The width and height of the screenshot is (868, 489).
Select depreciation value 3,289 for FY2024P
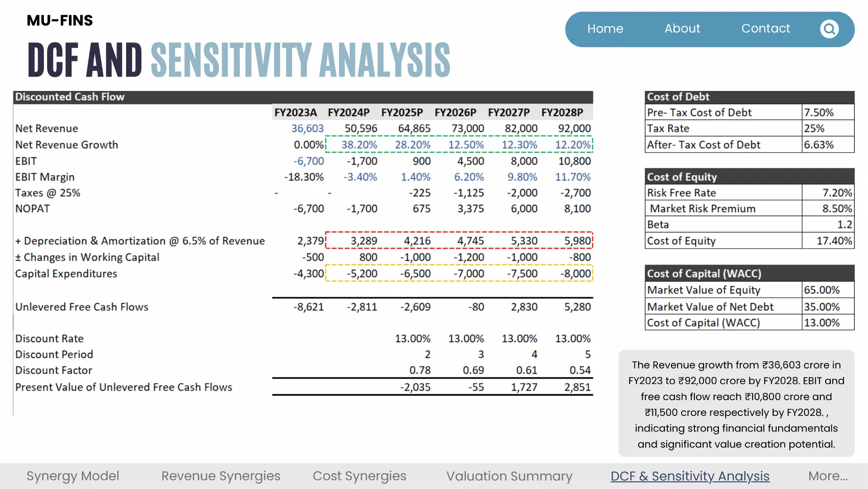pyautogui.click(x=364, y=241)
